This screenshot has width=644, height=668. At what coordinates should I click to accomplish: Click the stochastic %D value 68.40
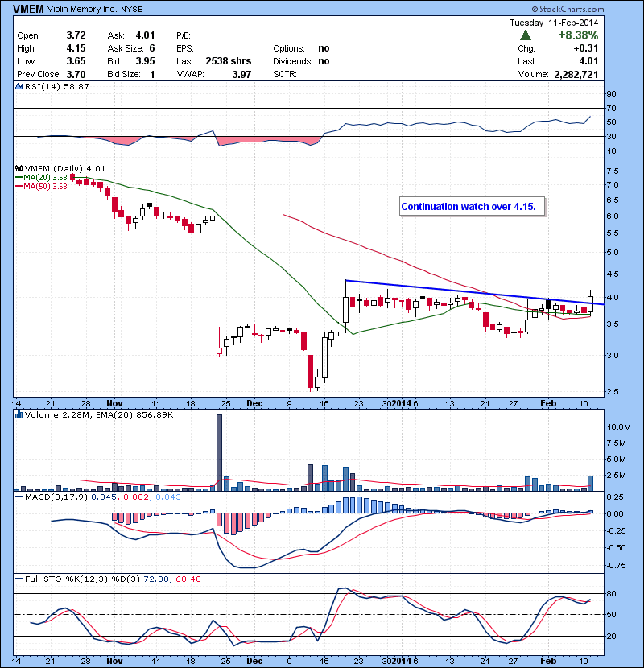tap(188, 579)
